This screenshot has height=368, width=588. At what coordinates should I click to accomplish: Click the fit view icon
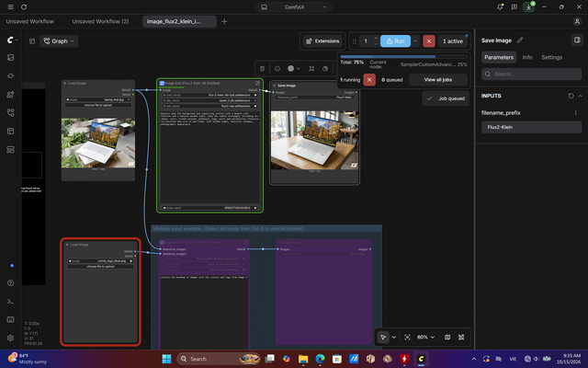pyautogui.click(x=407, y=338)
